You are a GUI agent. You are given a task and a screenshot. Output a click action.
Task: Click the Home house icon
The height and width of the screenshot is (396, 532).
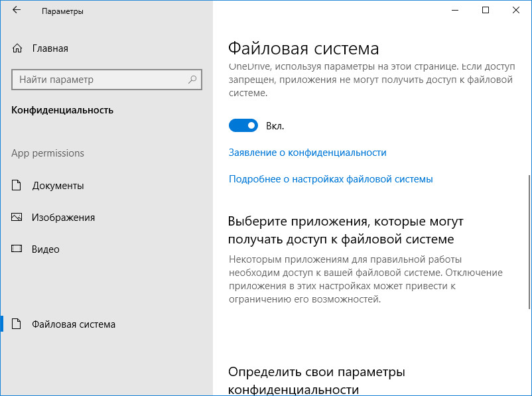[17, 48]
